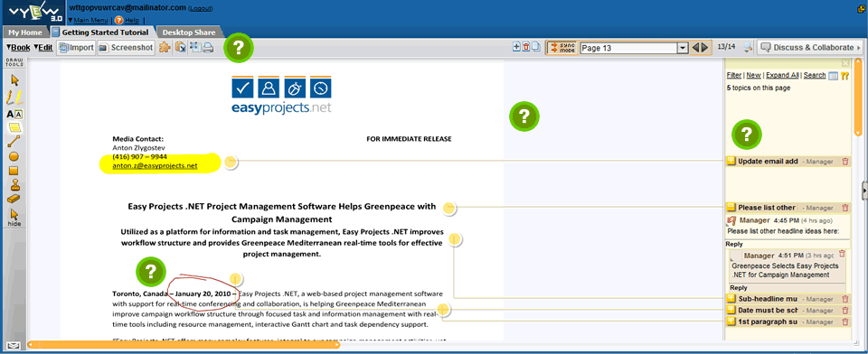868x354 pixels.
Task: Select the rectangle shape tool
Action: (x=14, y=171)
